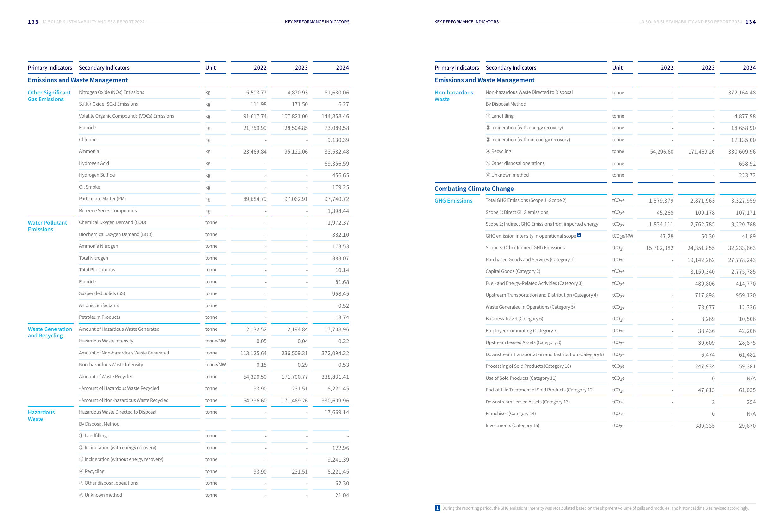Screen dimensions: 784x532
Task: Select the hazardous waste value 9,241.39
Action: pyautogui.click(x=338, y=459)
